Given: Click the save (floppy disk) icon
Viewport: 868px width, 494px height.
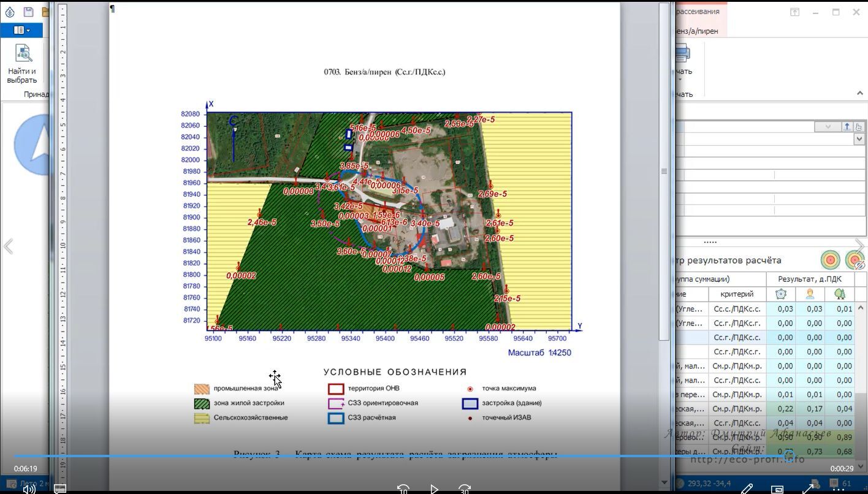Looking at the screenshot, I should pos(28,12).
